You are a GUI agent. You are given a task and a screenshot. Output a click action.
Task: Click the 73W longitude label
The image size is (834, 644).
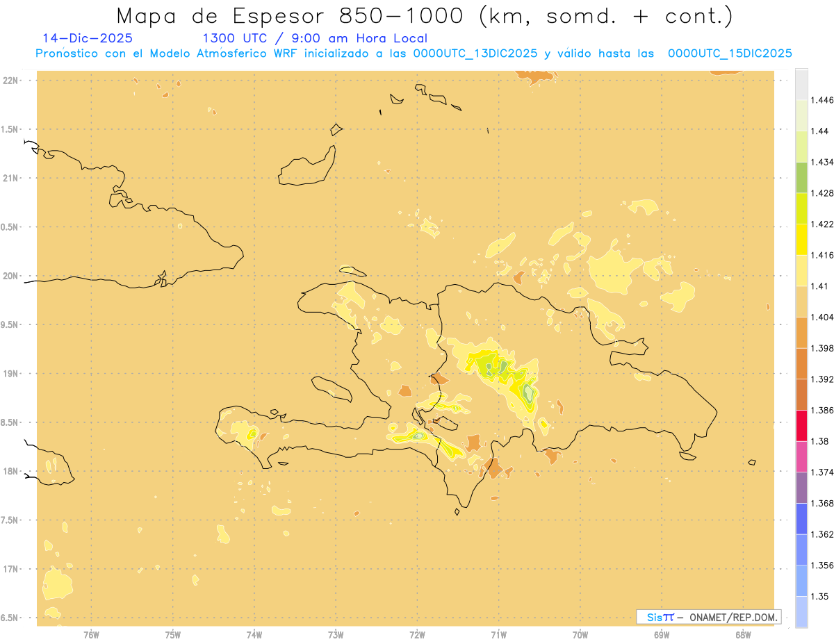pyautogui.click(x=336, y=634)
